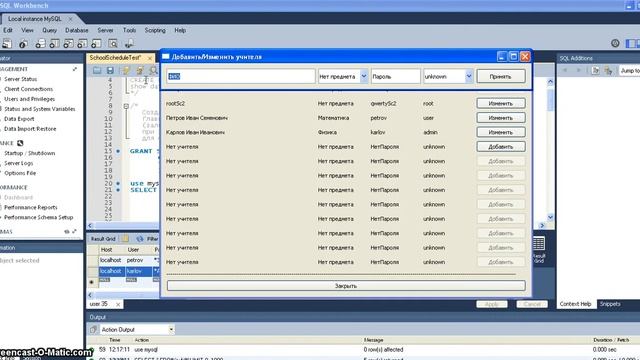Click Result Grid view icon on right side
Image resolution: width=640 pixels, height=360 pixels.
click(x=539, y=249)
